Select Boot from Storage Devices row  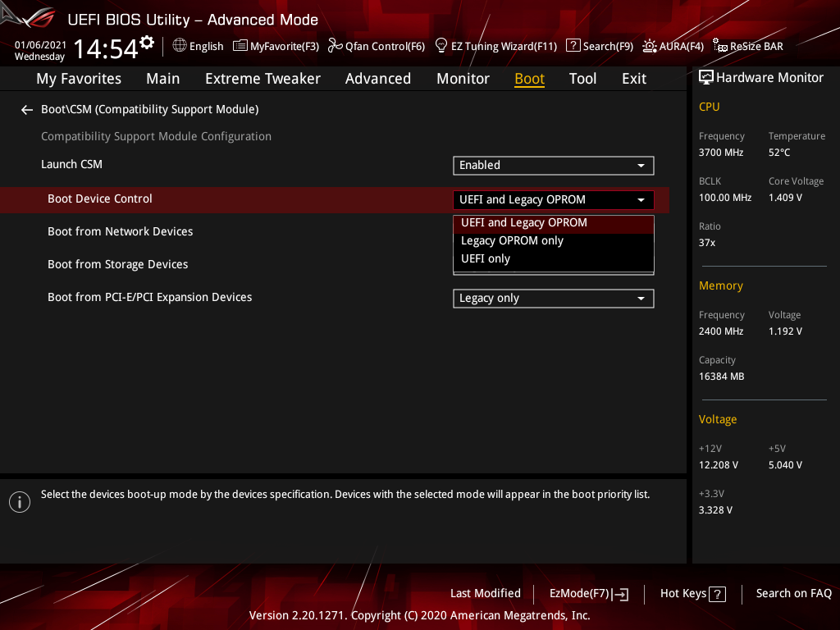pos(118,265)
